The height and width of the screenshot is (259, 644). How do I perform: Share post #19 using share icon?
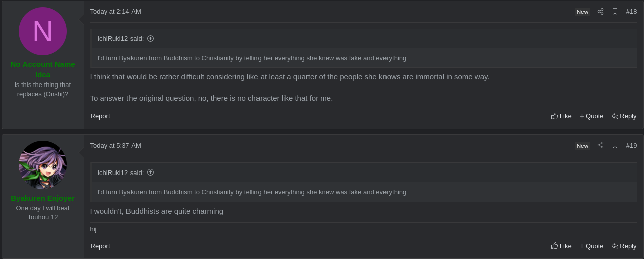pos(600,145)
